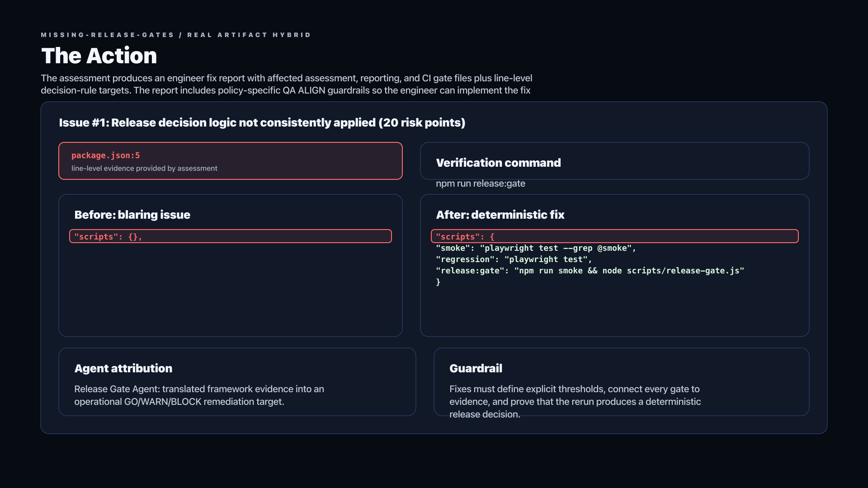This screenshot has width=868, height=488.
Task: Click the 'Verification command' heading
Action: coord(498,163)
